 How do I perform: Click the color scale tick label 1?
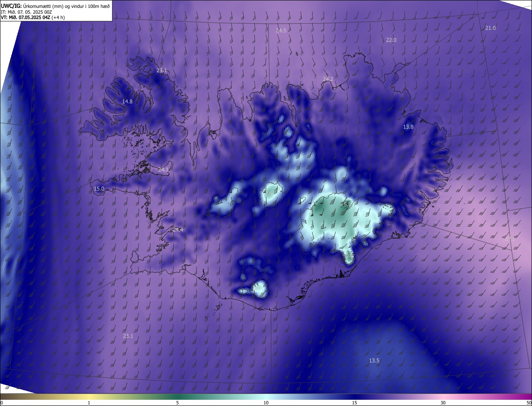[89, 403]
